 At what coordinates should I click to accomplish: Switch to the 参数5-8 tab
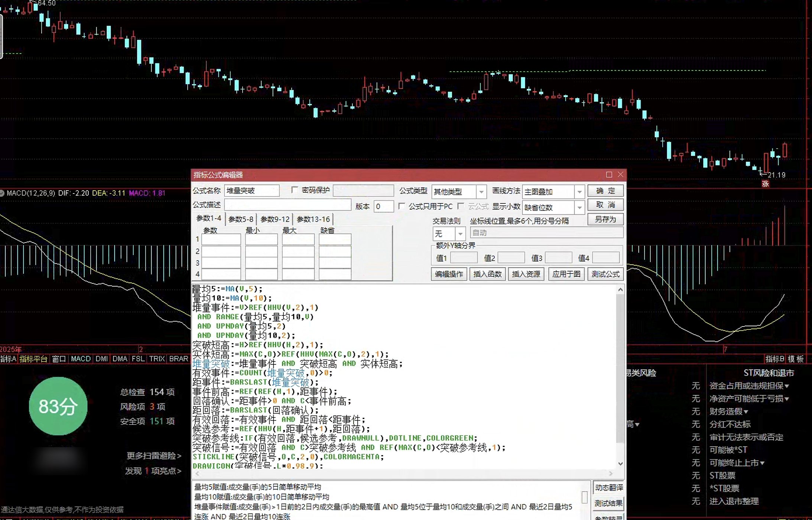pos(241,219)
